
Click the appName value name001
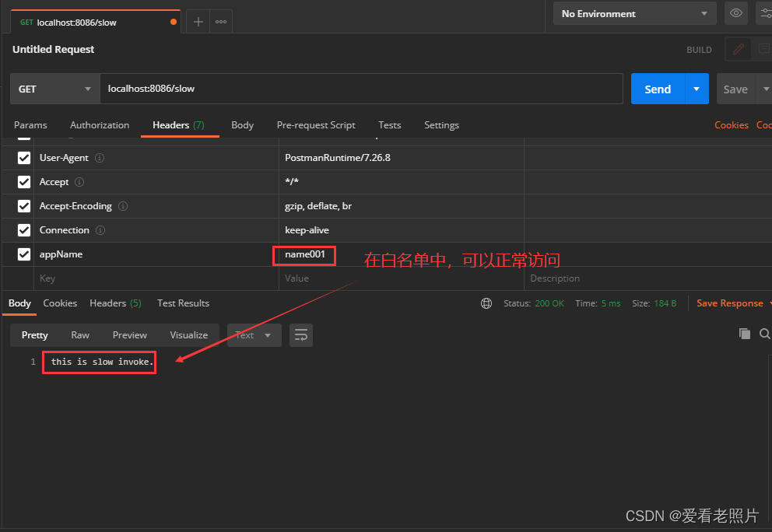click(305, 254)
